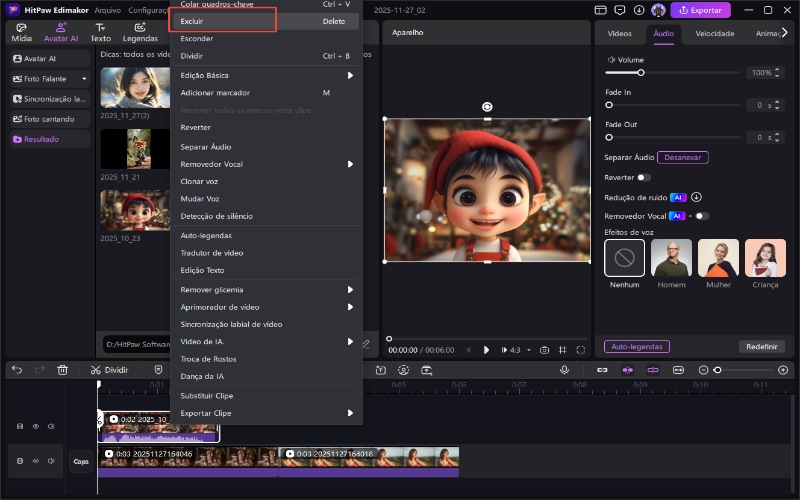Click the Exportar button
The height and width of the screenshot is (500, 800).
(x=700, y=10)
